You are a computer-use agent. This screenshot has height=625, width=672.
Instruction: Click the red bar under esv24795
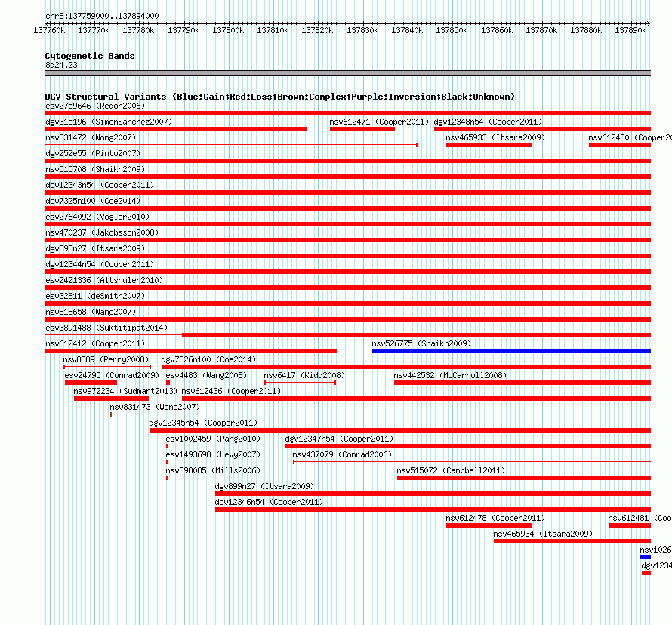(91, 383)
